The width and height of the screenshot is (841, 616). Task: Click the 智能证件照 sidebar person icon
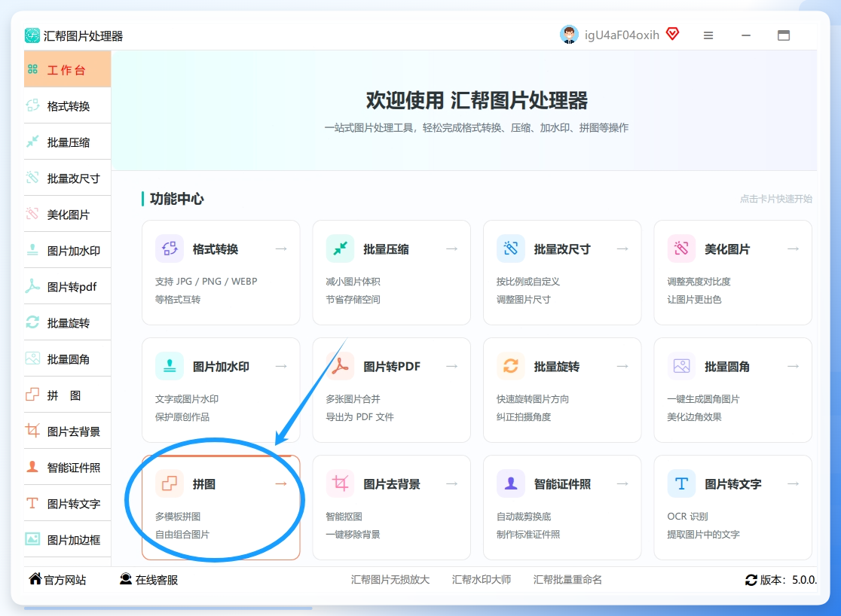tap(32, 467)
